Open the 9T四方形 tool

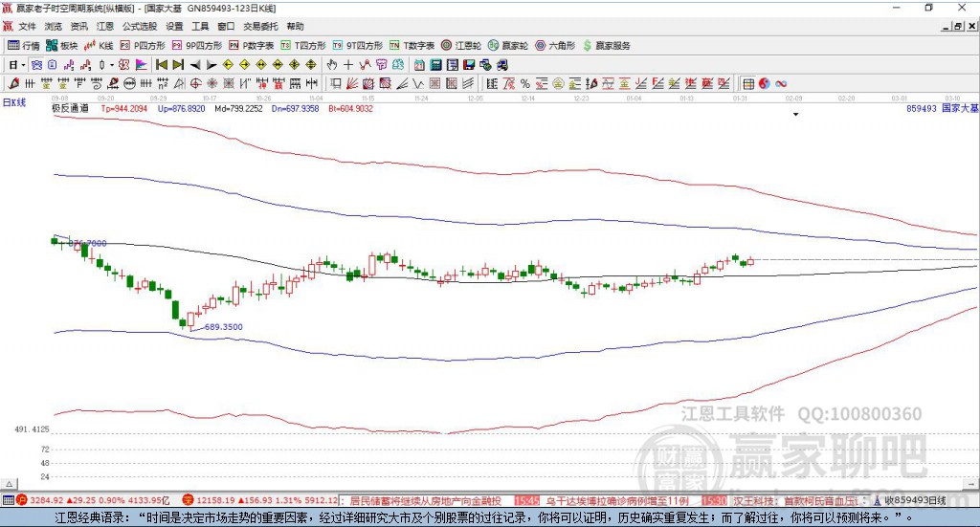tap(358, 46)
